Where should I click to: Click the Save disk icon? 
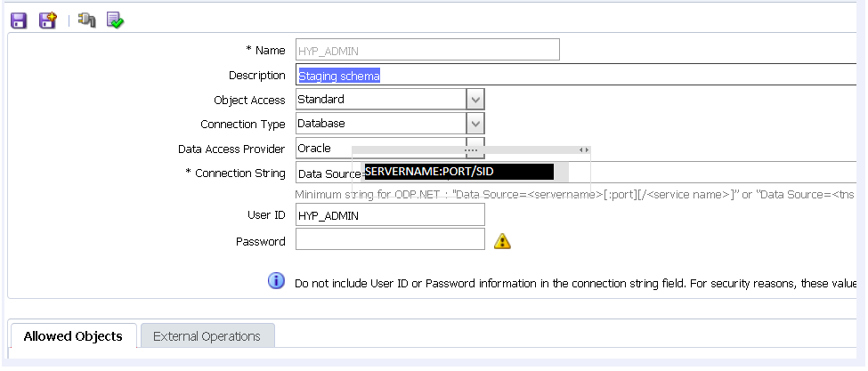point(18,19)
